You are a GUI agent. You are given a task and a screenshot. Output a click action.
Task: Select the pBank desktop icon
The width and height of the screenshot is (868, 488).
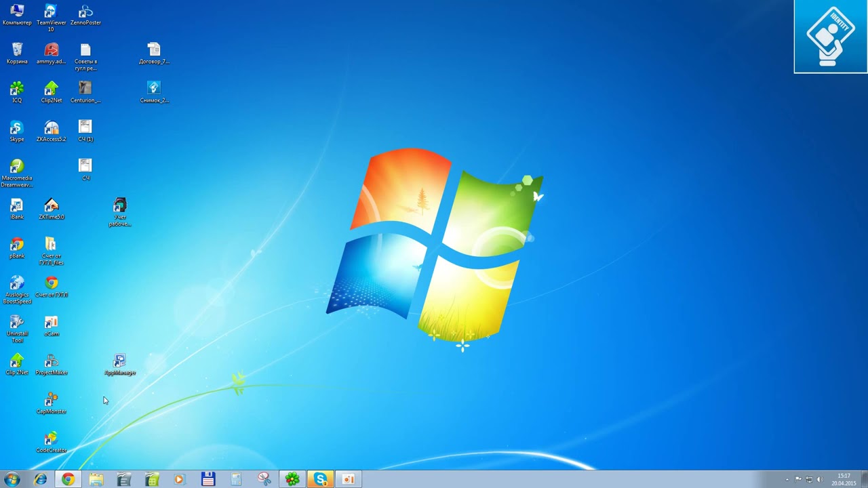(x=17, y=248)
